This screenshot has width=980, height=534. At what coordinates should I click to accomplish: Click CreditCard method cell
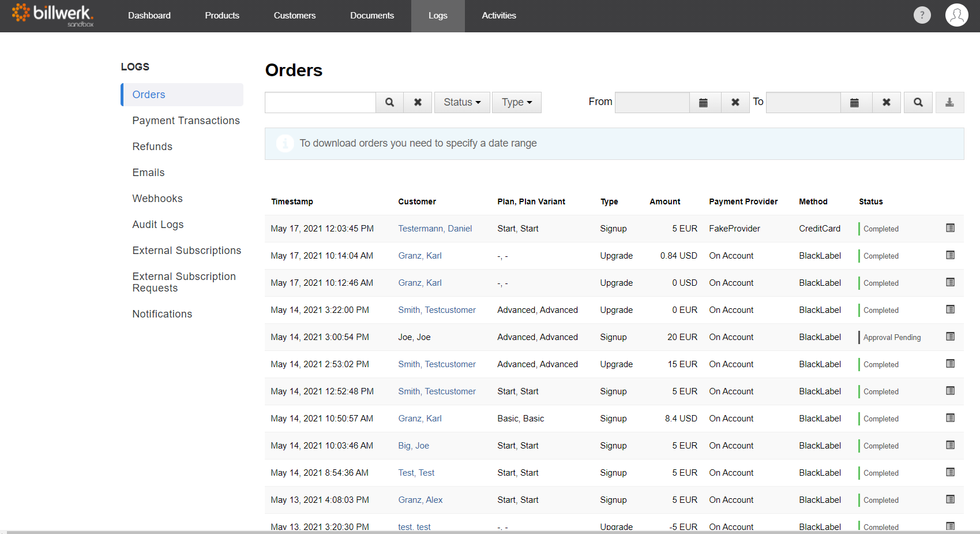coord(819,229)
